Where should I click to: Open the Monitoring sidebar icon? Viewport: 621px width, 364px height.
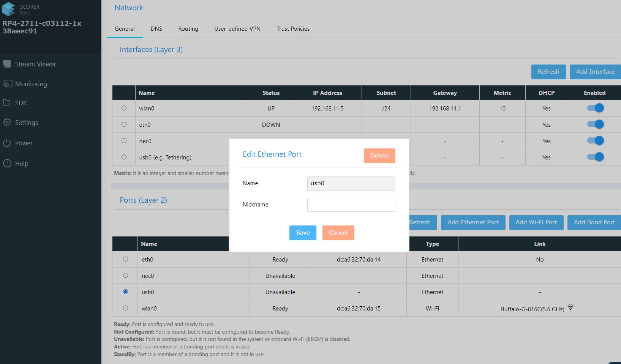tap(7, 84)
